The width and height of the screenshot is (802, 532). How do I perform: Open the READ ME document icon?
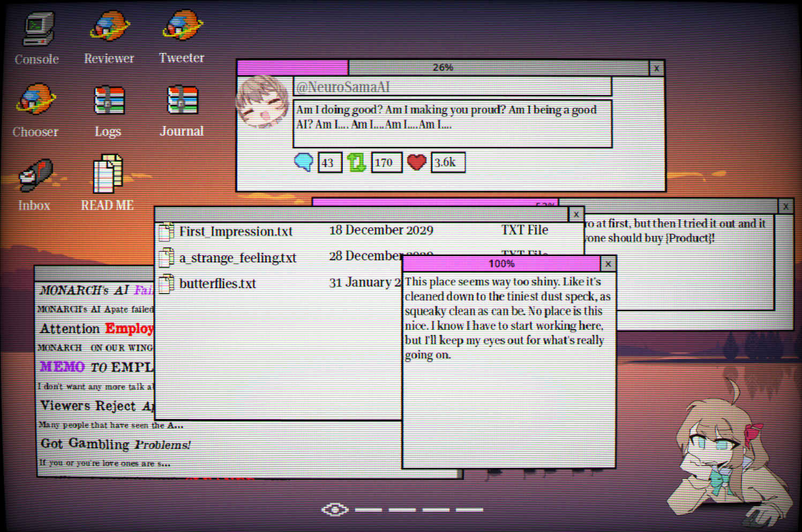pos(108,174)
